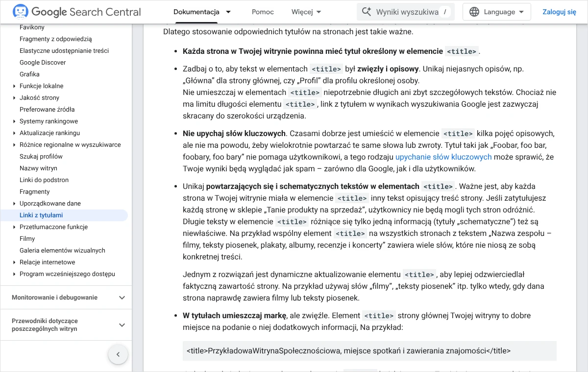
Task: Open the Więcej dropdown menu
Action: point(306,12)
